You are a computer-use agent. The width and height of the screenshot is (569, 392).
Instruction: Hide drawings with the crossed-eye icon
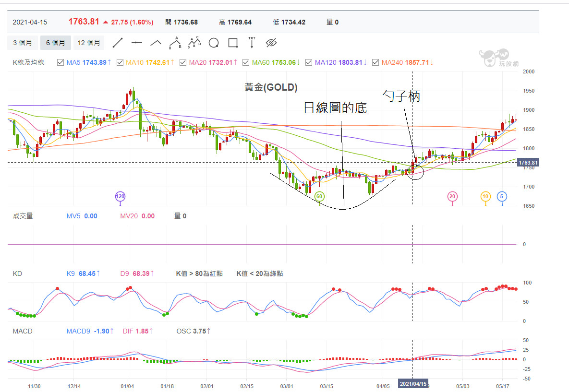pyautogui.click(x=271, y=43)
